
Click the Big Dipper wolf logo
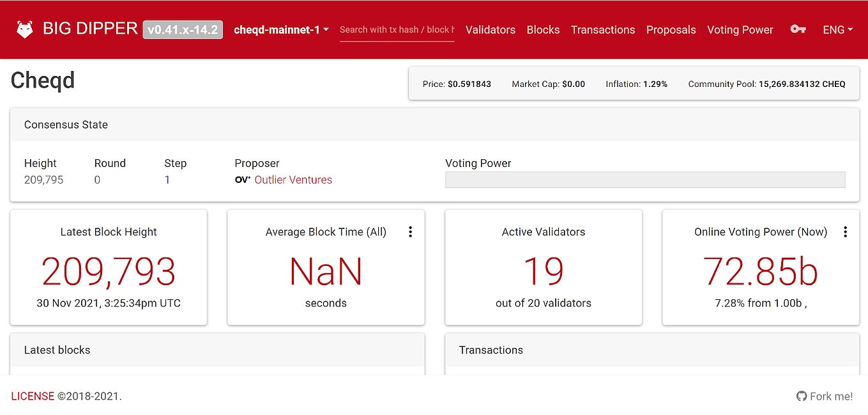coord(24,28)
